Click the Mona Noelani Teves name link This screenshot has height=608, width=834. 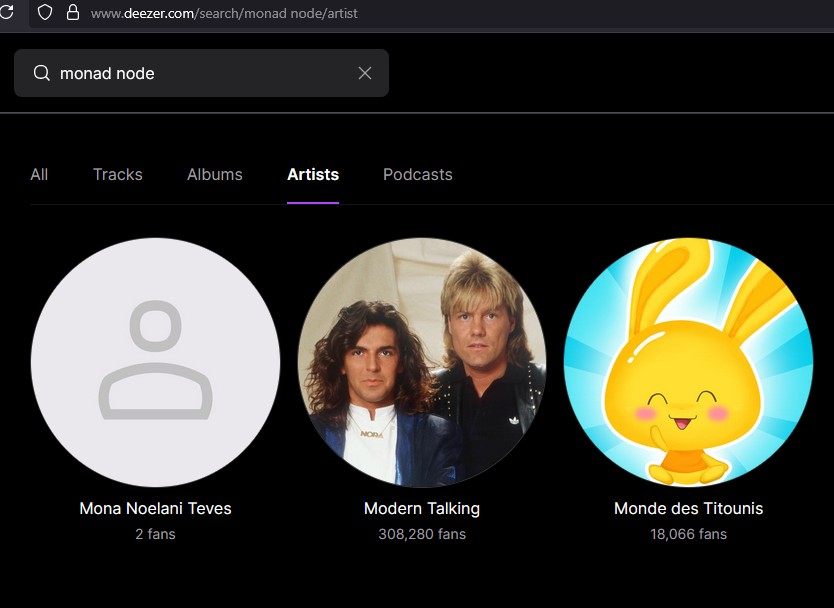155,508
